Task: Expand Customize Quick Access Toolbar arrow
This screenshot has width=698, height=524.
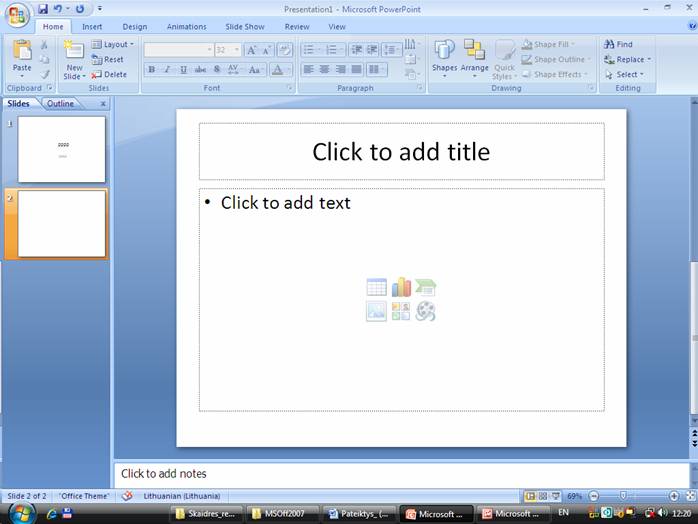Action: point(100,8)
